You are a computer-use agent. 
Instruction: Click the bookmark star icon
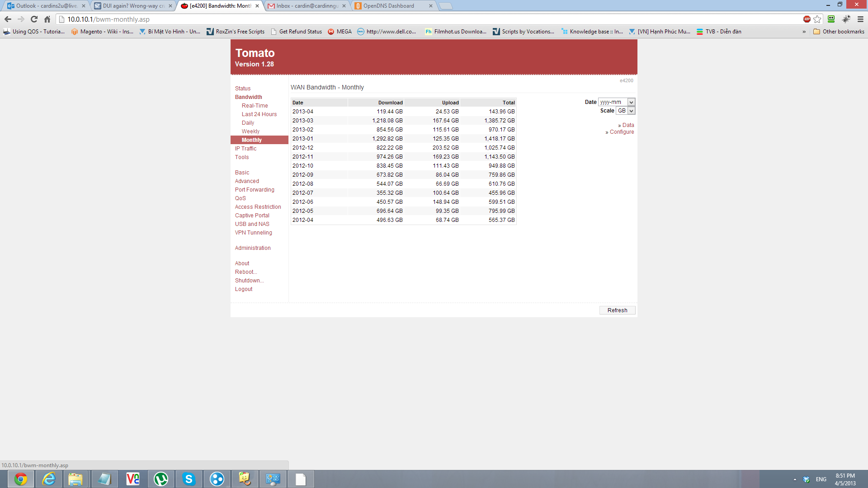pyautogui.click(x=817, y=19)
